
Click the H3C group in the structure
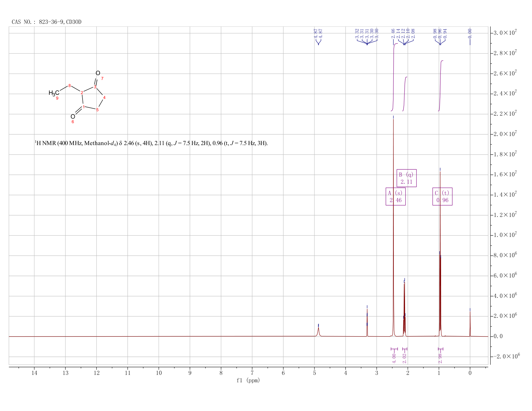coord(54,93)
